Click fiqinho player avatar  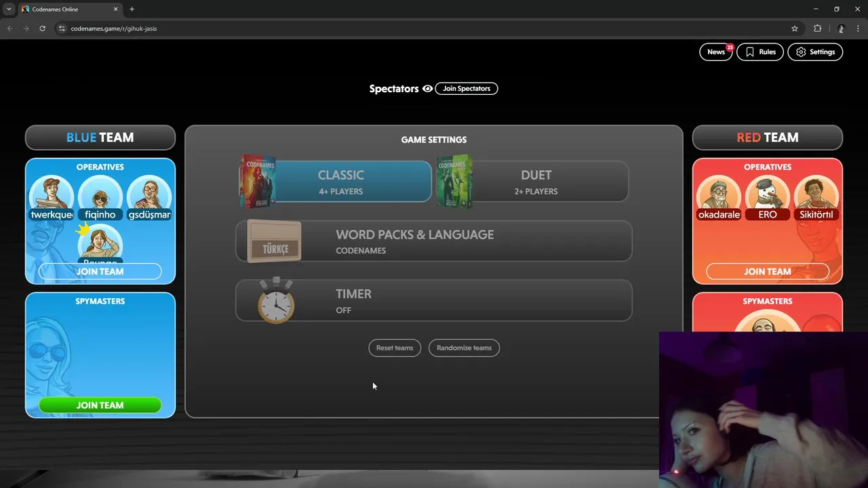(100, 195)
